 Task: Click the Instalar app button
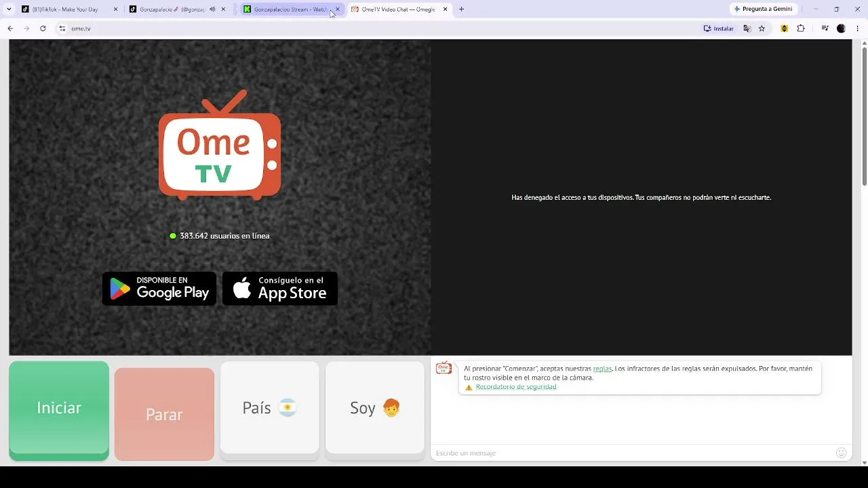coord(719,28)
